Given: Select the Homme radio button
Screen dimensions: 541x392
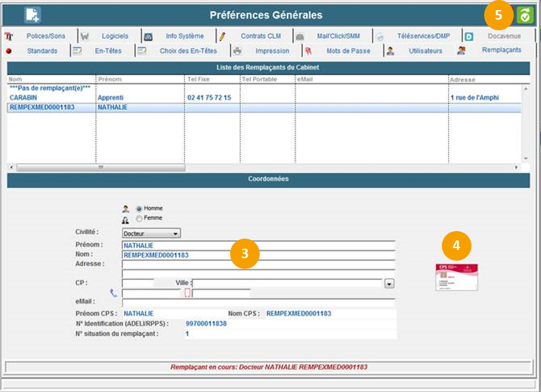Looking at the screenshot, I should point(139,208).
